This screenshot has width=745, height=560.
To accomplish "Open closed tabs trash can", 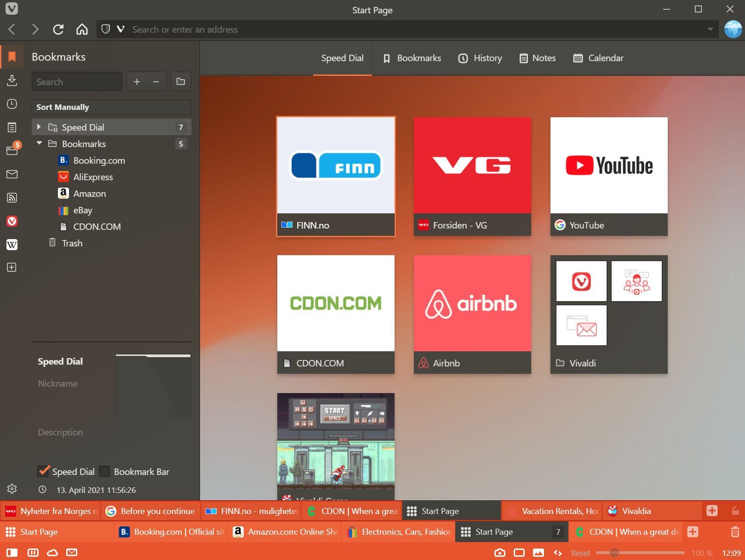I will pos(735,532).
